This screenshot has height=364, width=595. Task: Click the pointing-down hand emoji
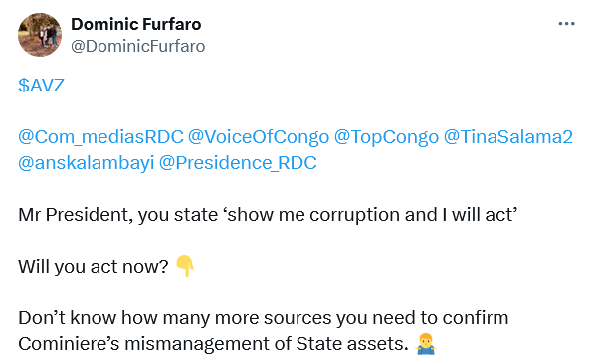click(185, 266)
